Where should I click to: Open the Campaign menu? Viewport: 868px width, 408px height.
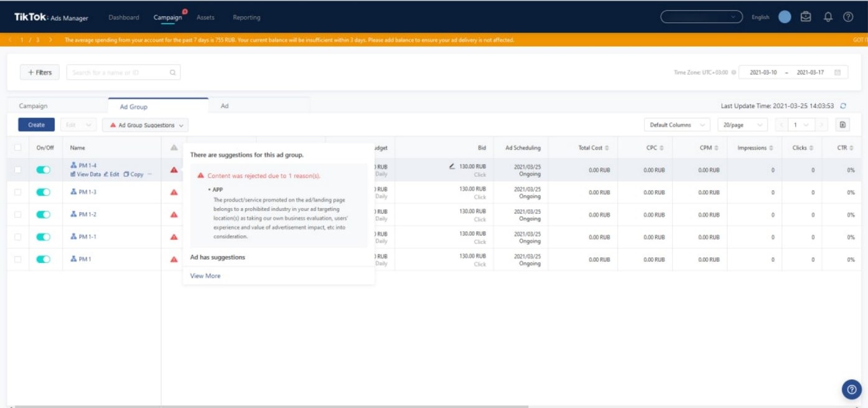[167, 17]
